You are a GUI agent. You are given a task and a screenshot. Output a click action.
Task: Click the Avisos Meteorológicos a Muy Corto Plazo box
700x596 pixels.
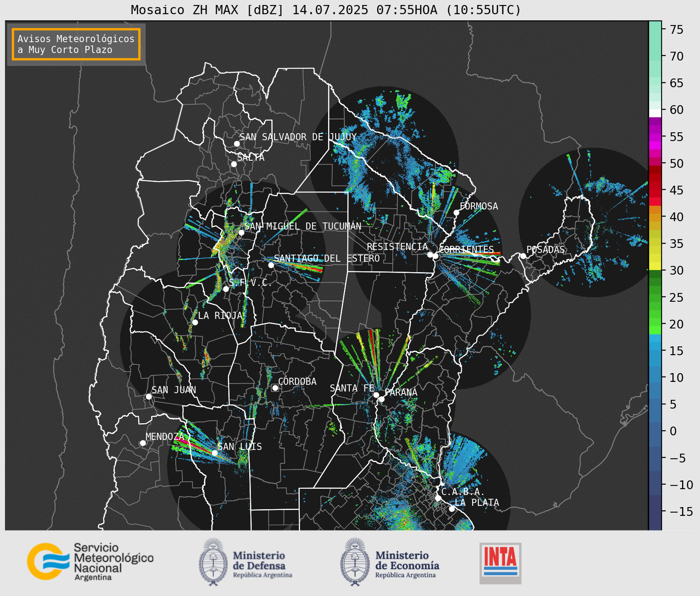[76, 44]
